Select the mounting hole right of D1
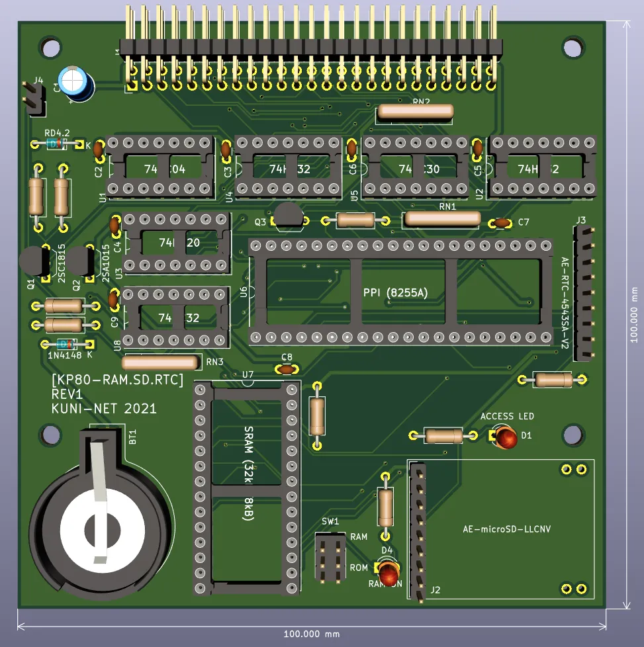644x647 pixels. pyautogui.click(x=573, y=435)
